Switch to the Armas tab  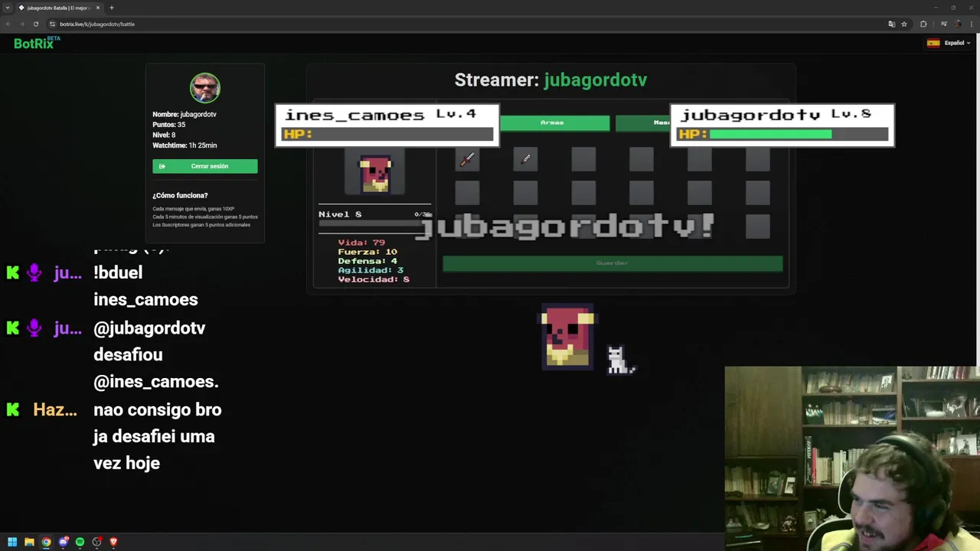click(x=552, y=122)
